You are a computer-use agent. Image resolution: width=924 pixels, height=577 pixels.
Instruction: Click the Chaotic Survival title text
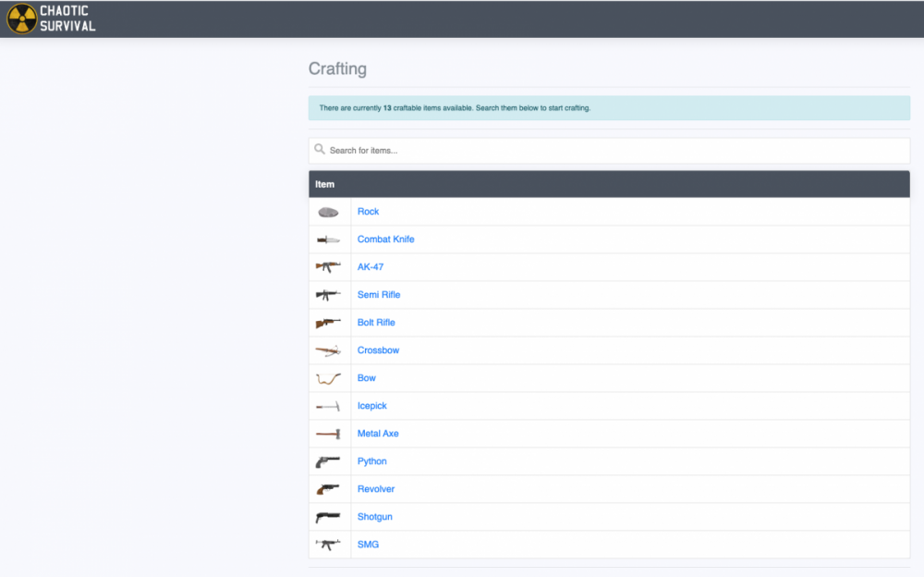coord(67,18)
